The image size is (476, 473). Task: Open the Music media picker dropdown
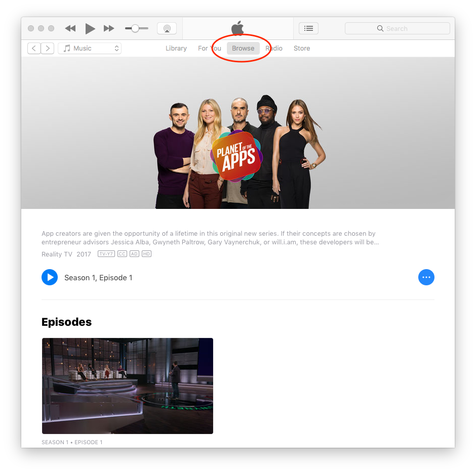(90, 48)
